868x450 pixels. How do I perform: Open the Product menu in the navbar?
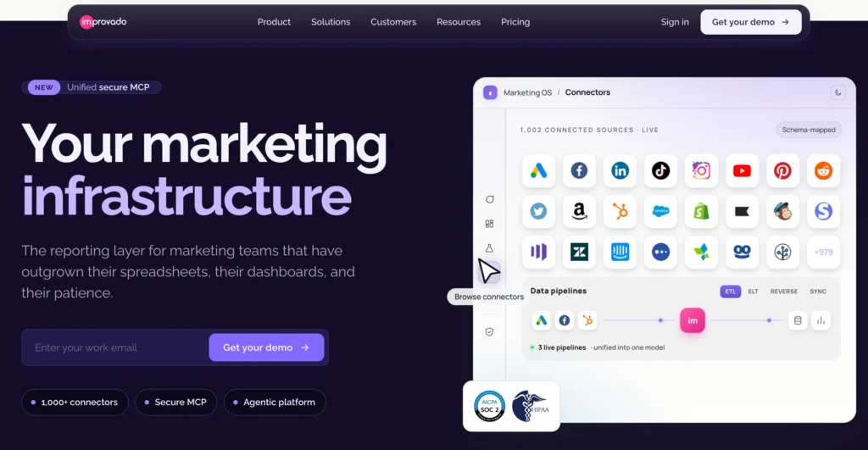click(x=274, y=22)
